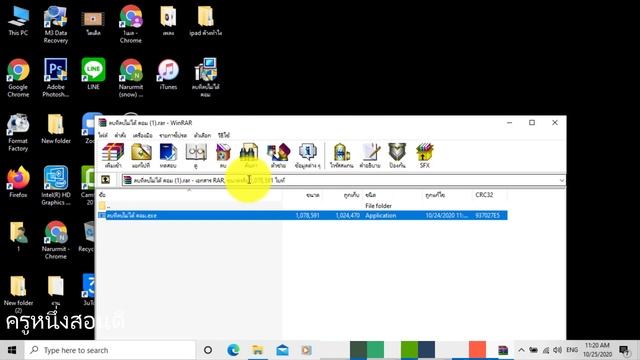Open the Windows Start menu
Viewport: 640px width, 360px height.
pos(12,350)
